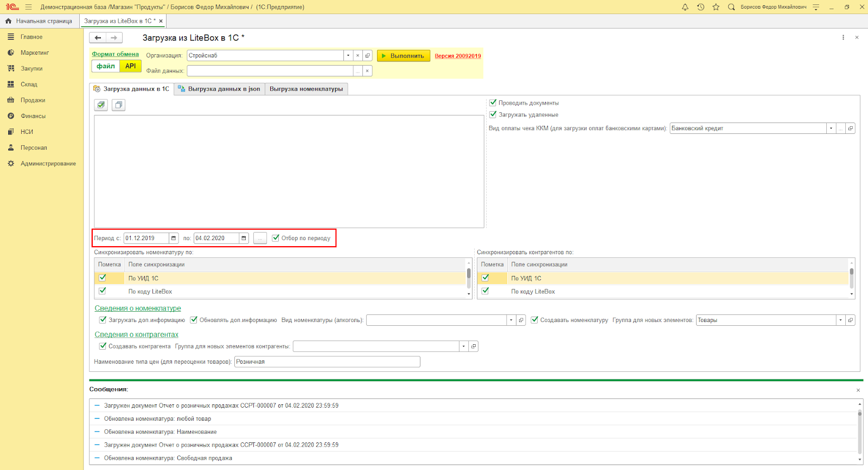Open Маркетинг section in sidebar
Image resolution: width=868 pixels, height=470 pixels.
click(35, 53)
